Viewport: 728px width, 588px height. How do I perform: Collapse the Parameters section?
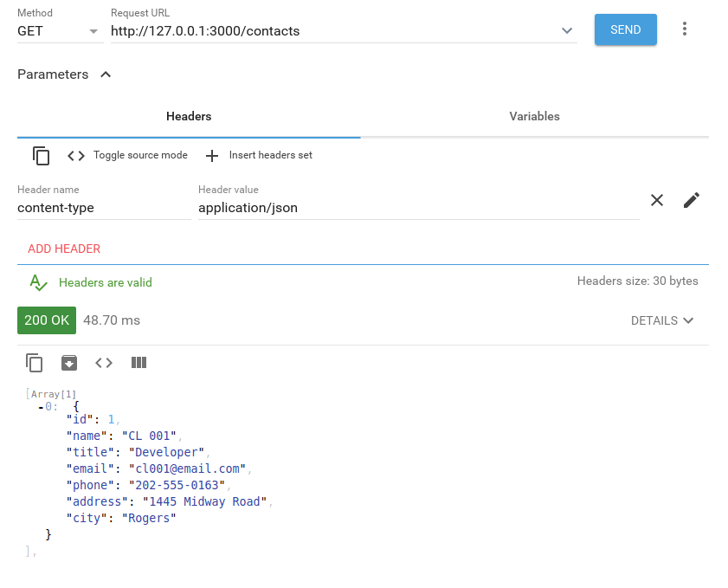(x=105, y=74)
